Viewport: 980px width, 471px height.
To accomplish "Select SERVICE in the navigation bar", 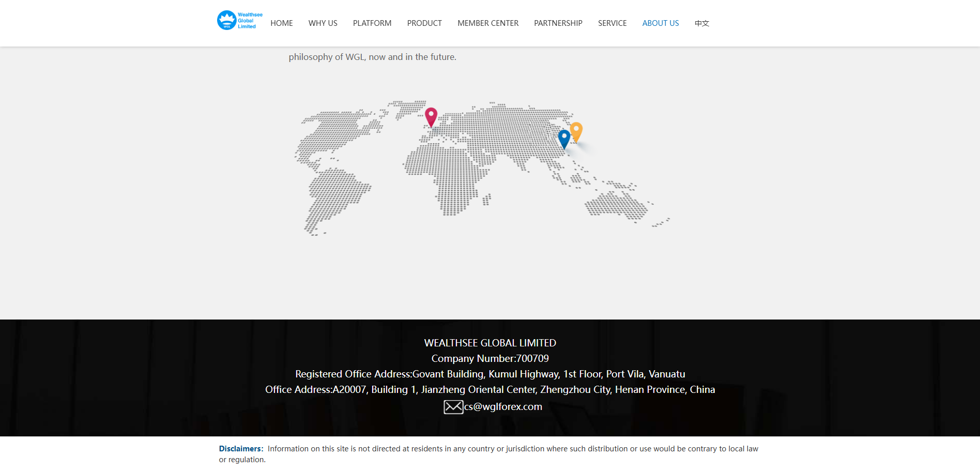I will tap(612, 23).
